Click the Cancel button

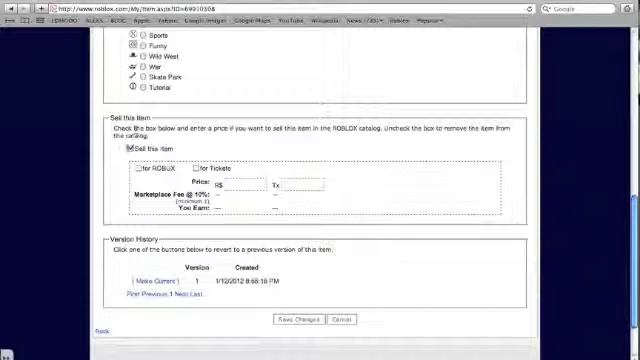pos(341,320)
